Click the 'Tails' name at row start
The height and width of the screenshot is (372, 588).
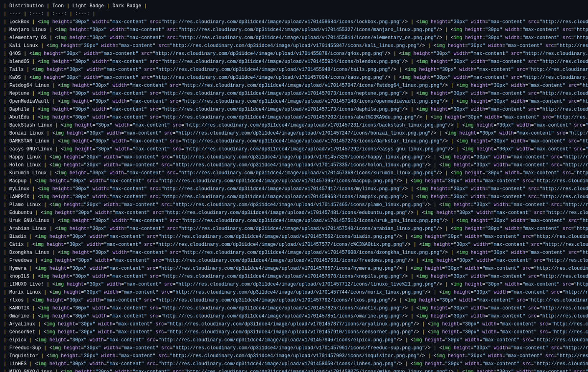coord(16,70)
